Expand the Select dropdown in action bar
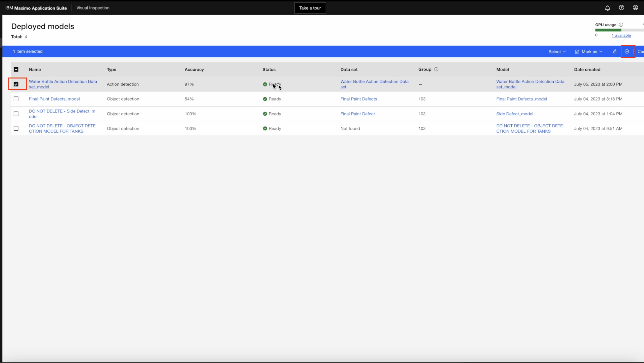This screenshot has height=363, width=644. (x=557, y=52)
